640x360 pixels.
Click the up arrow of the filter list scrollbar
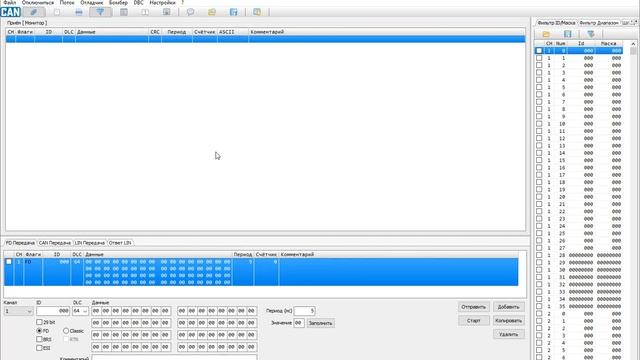633,44
